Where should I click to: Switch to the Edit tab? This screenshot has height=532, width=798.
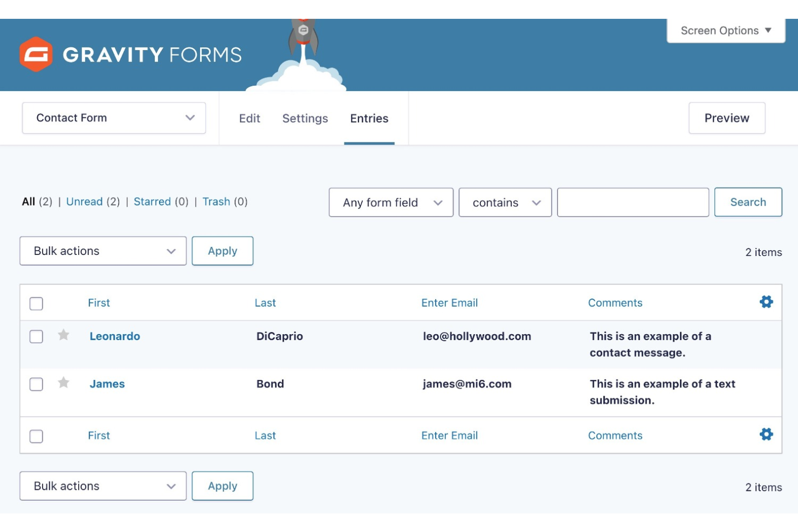(250, 118)
